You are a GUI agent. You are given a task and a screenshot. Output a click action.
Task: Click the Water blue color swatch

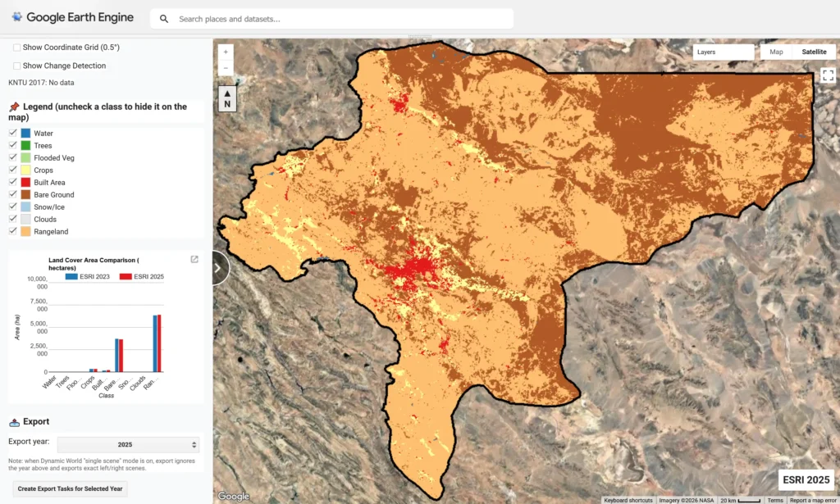click(x=25, y=134)
